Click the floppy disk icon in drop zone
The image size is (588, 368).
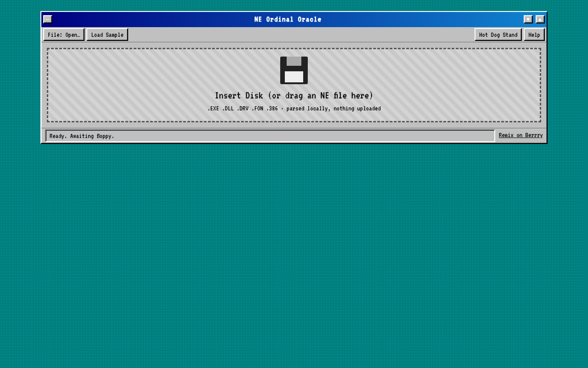tap(294, 70)
